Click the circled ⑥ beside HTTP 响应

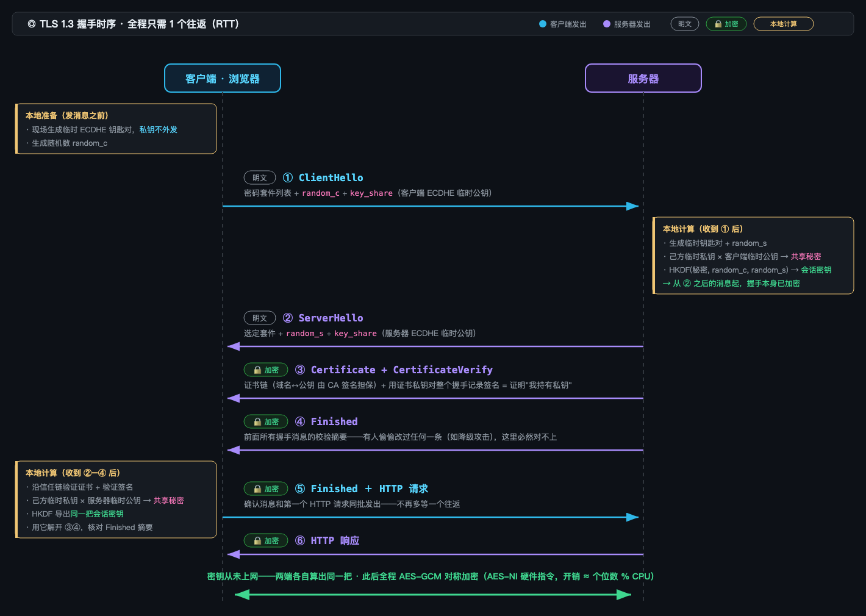tap(300, 540)
